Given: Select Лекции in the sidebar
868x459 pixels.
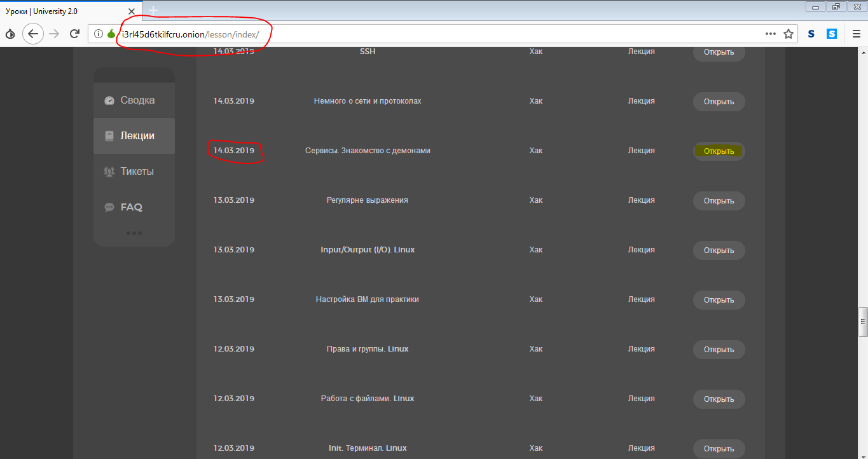Looking at the screenshot, I should pos(134,136).
